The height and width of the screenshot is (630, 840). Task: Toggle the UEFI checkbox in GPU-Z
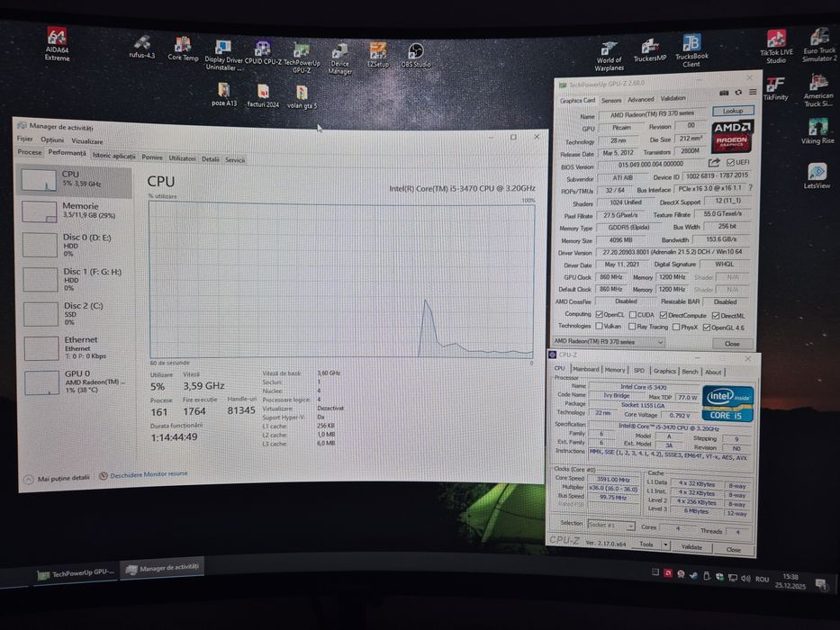730,162
